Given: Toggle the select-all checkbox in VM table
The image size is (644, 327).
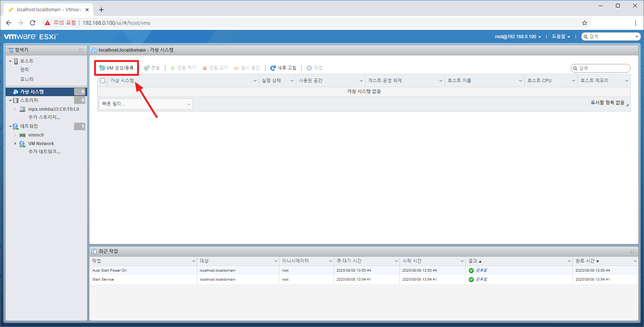Looking at the screenshot, I should [x=103, y=80].
